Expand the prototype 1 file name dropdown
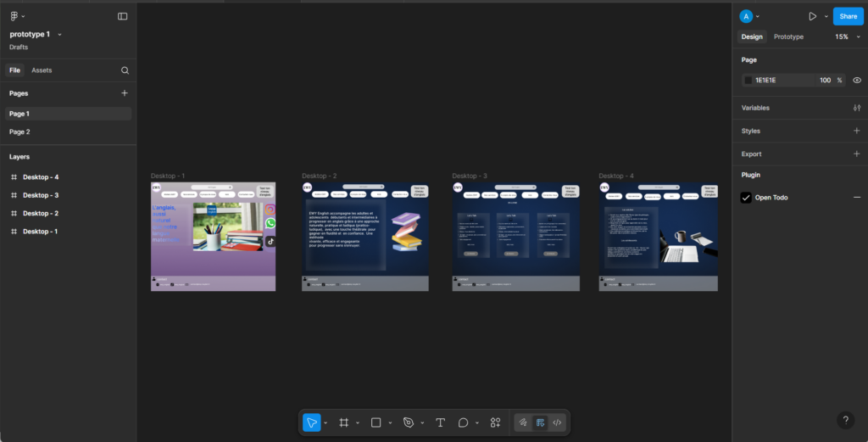This screenshot has height=442, width=868. pyautogui.click(x=59, y=35)
